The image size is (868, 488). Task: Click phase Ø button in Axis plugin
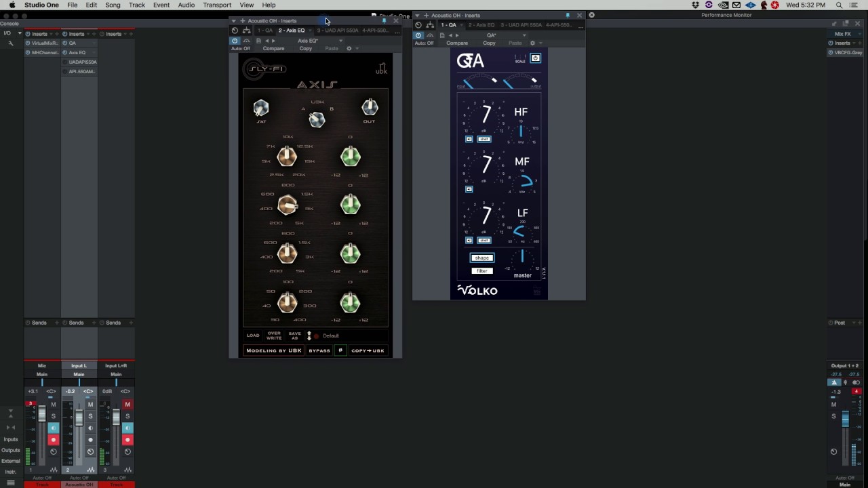click(340, 350)
